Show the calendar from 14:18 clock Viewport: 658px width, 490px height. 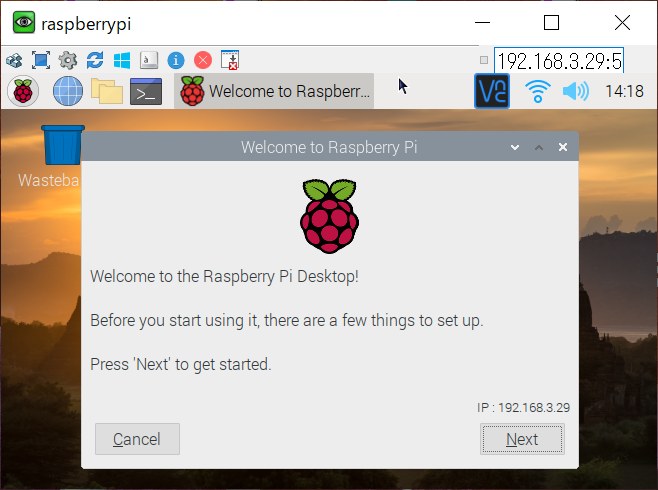coord(624,91)
